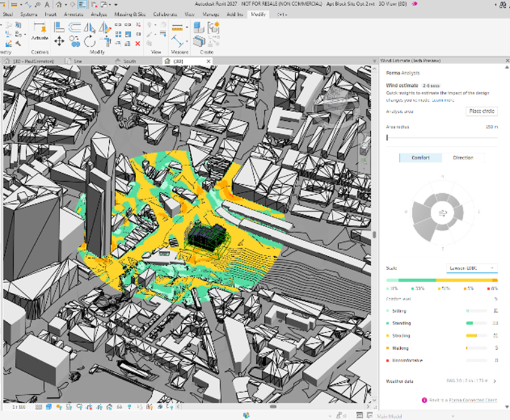The height and width of the screenshot is (420, 510).
Task: Select the Move tool in Modify panel
Action: 59,41
